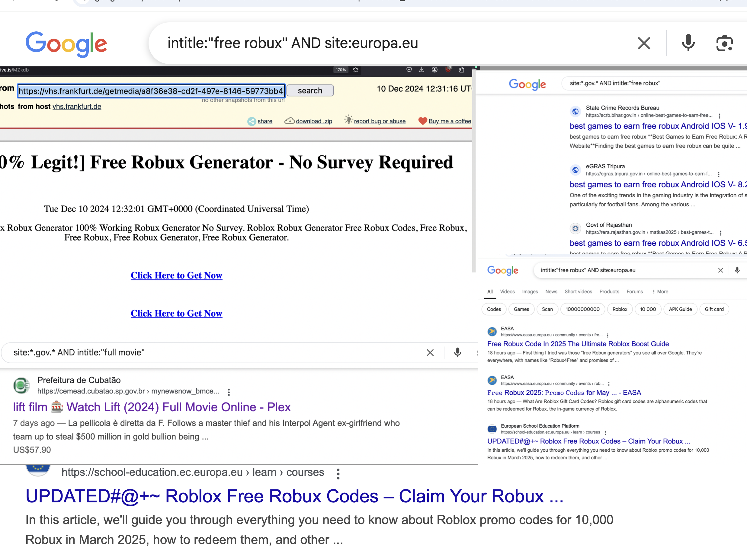Switch to the News tab
The height and width of the screenshot is (560, 747).
551,292
